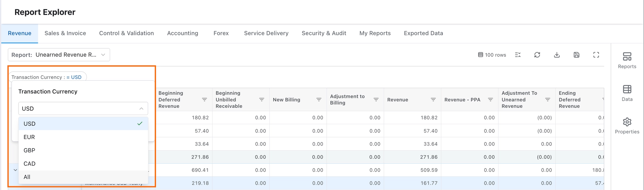Select GBP currency option
The image size is (644, 190).
pos(83,150)
